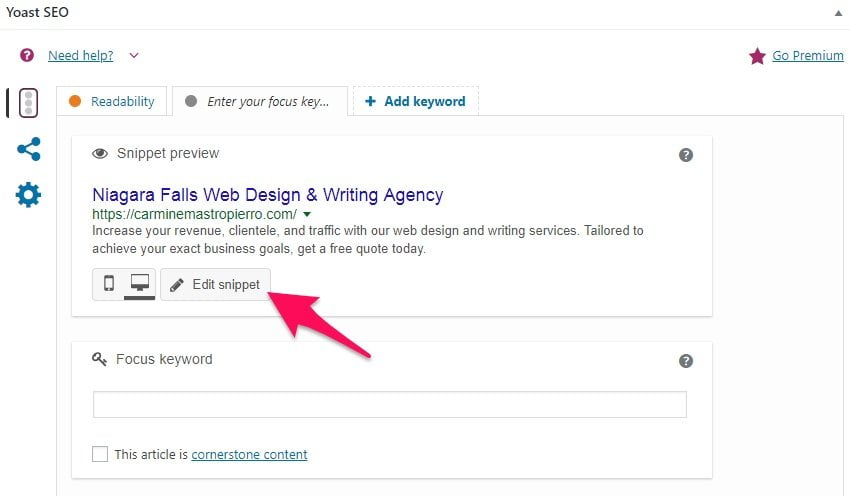Screen dimensions: 850x496
Task: Expand the Need help chevron
Action: 134,55
